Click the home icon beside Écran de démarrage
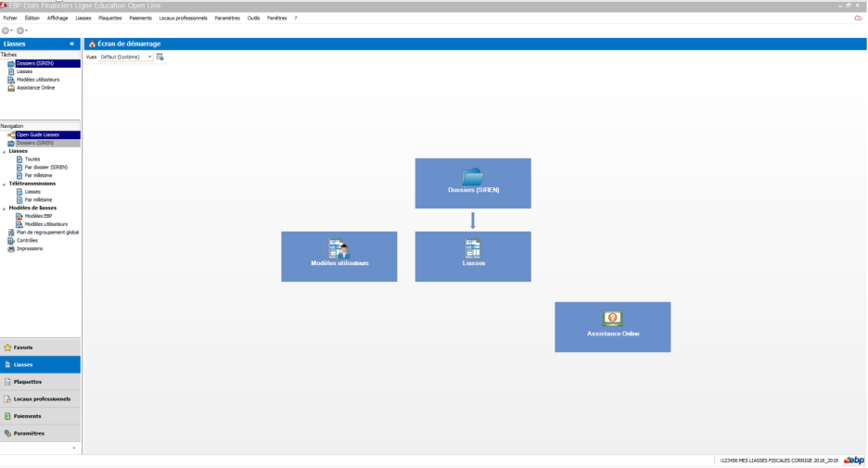868x468 pixels. [92, 44]
